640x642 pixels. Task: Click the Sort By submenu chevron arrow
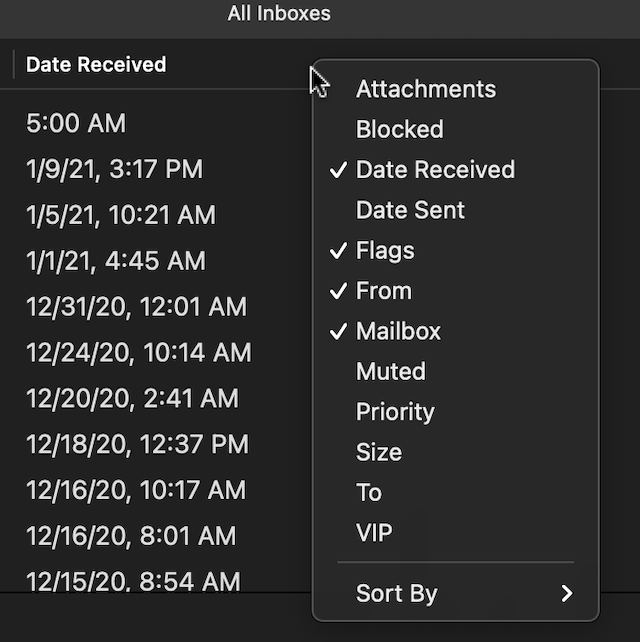click(x=567, y=593)
